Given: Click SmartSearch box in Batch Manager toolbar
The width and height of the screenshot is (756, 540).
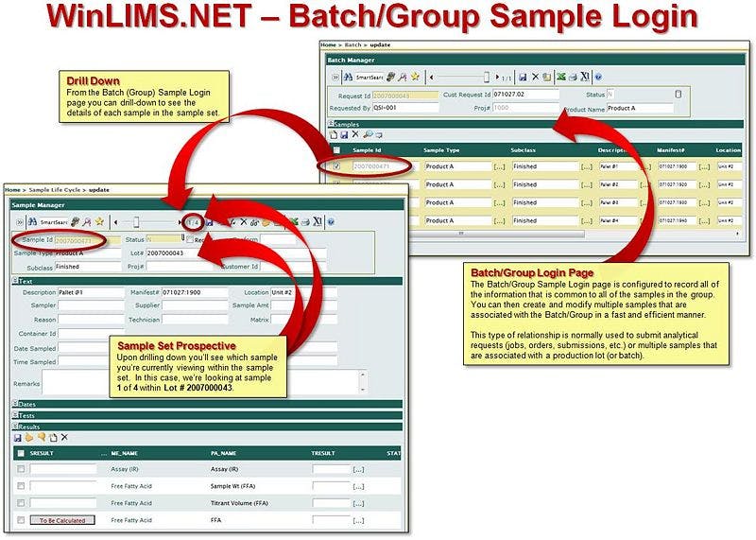Looking at the screenshot, I should [x=369, y=78].
